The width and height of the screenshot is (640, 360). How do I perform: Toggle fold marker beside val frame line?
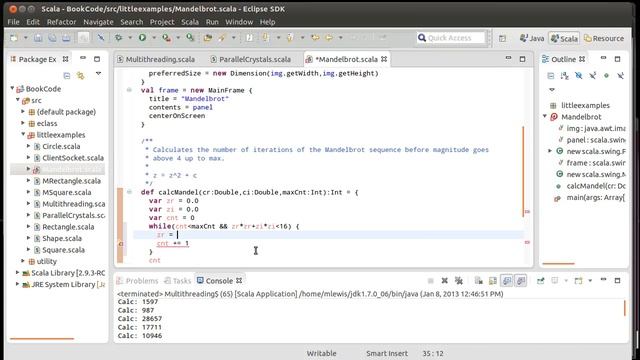click(x=129, y=90)
